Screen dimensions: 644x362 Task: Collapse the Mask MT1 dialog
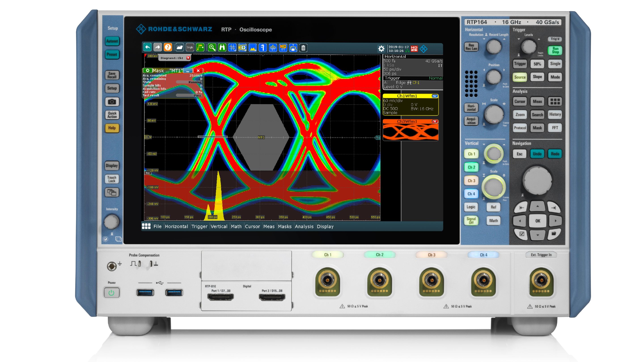pyautogui.click(x=188, y=71)
